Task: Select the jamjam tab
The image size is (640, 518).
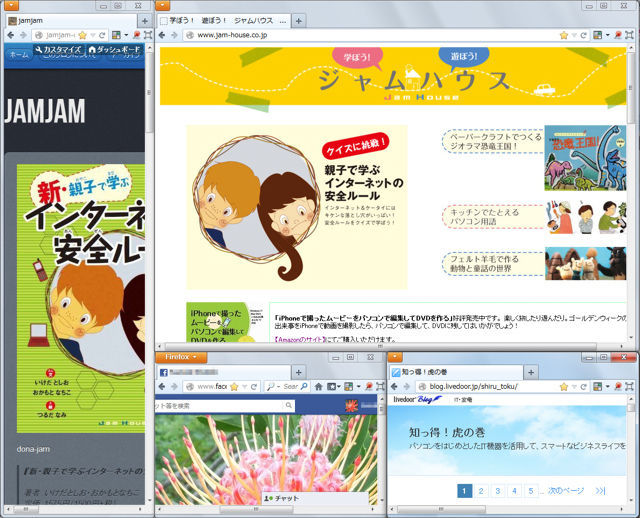Action: 71,21
